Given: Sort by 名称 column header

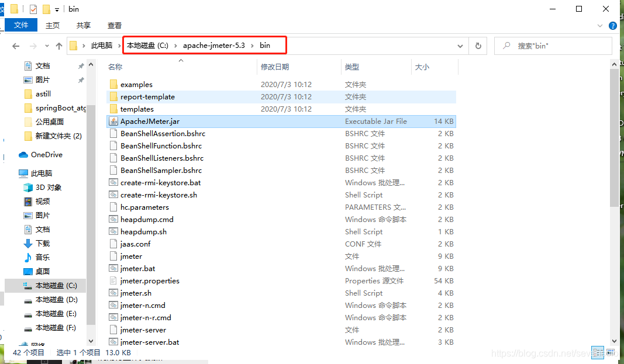Looking at the screenshot, I should click(115, 67).
